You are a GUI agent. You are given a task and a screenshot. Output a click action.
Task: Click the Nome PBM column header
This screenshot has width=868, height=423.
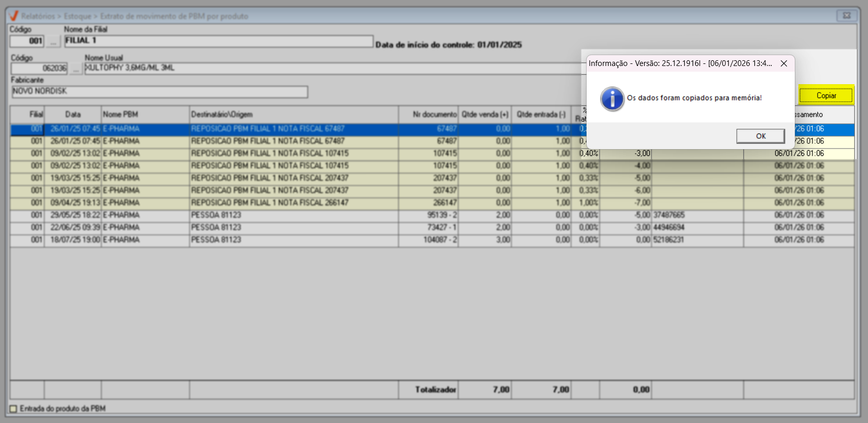[x=145, y=114]
